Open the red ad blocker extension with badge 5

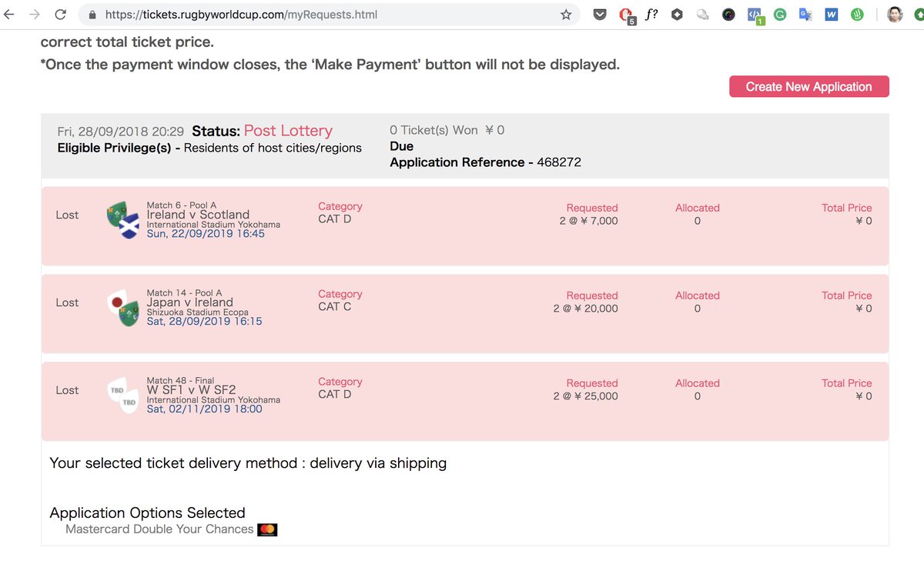[626, 15]
